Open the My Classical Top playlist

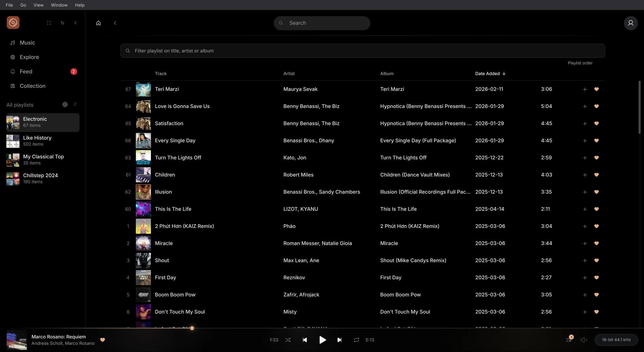[43, 160]
